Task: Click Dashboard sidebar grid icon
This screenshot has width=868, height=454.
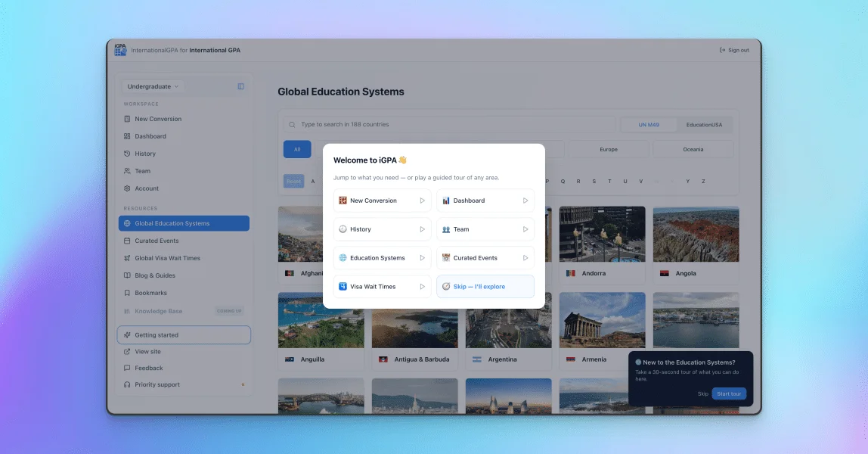Action: (x=127, y=136)
